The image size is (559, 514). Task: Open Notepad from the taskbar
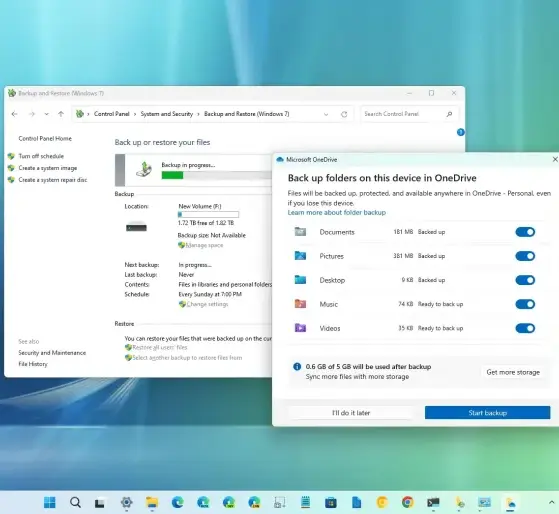pos(306,502)
